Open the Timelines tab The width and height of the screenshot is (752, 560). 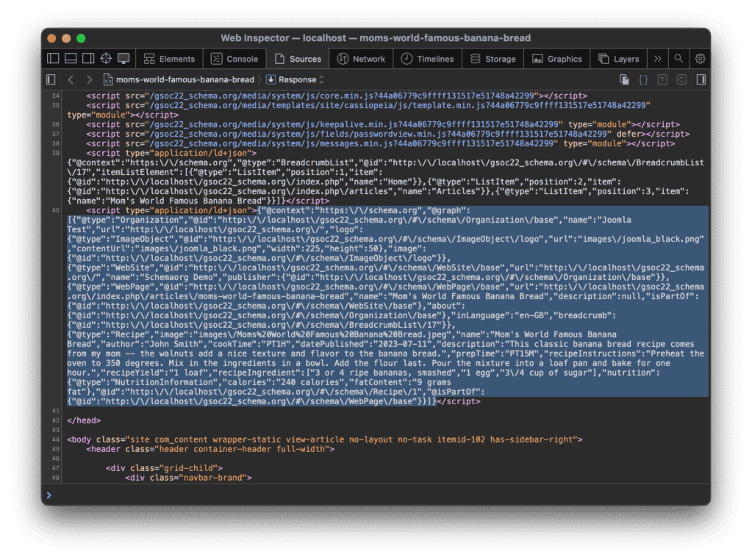coord(428,59)
